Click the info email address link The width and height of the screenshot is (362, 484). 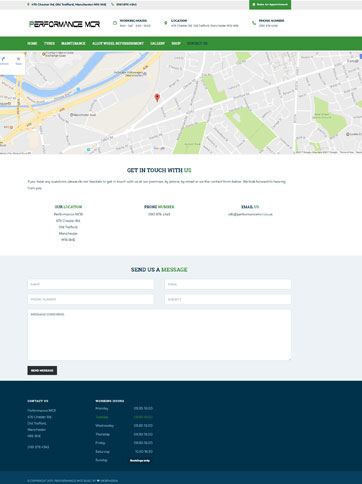point(250,214)
